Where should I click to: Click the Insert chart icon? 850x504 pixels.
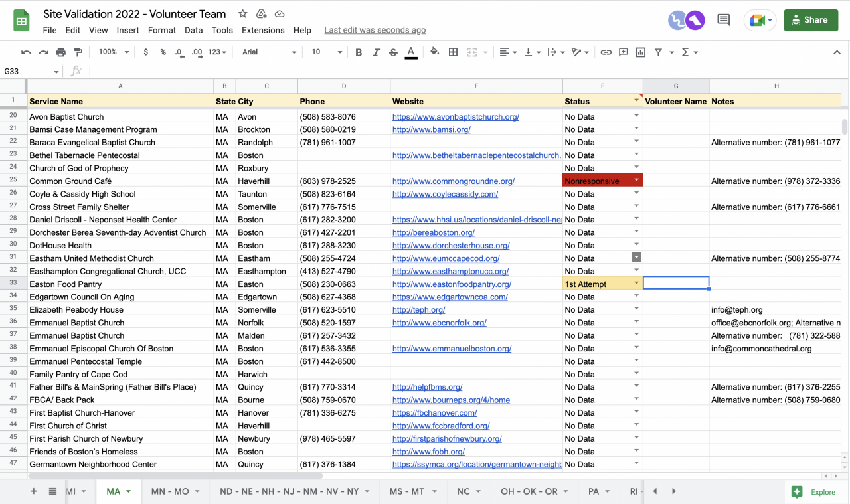tap(641, 52)
